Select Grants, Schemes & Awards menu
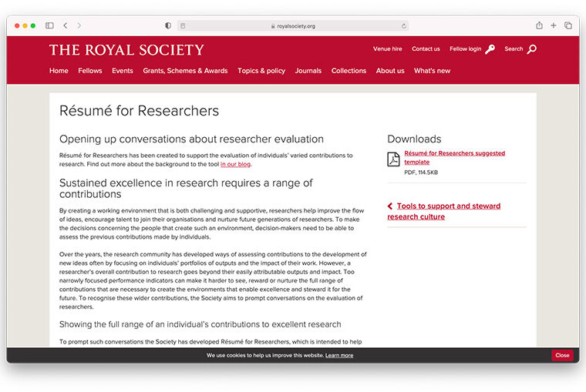Image resolution: width=586 pixels, height=392 pixels. [x=185, y=71]
